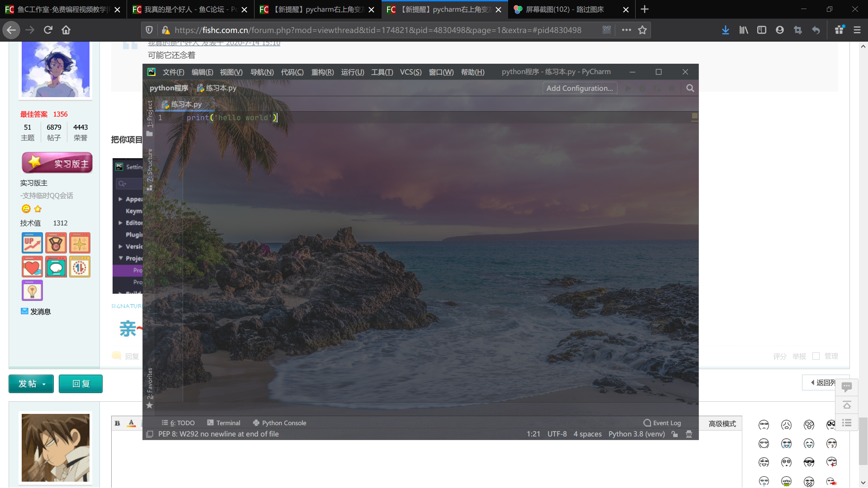Open the Terminal tool tab
Screen dimensions: 868x488
[223, 423]
